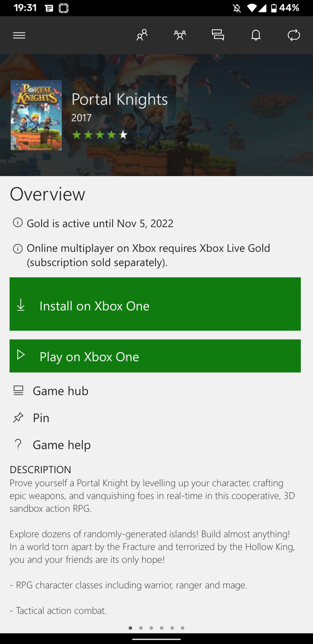Screen dimensions: 313x644
Task: Select the second page indicator dot
Action: click(141, 628)
